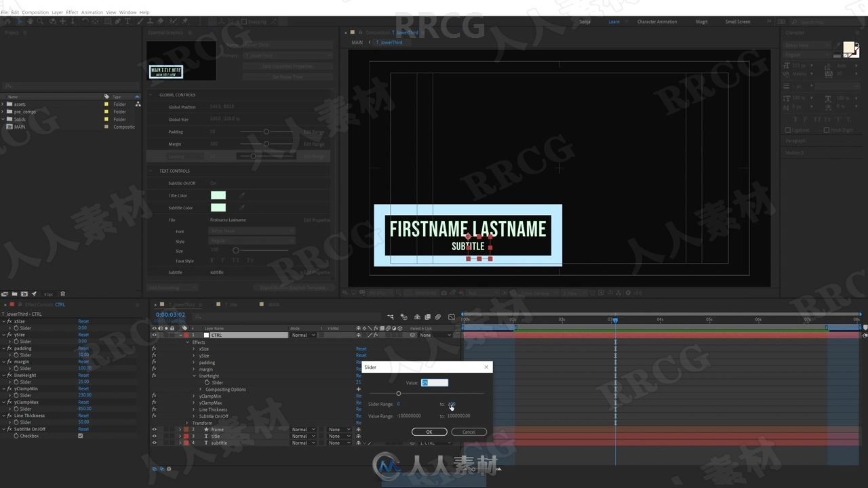Hide the title layer with eye icon
The width and height of the screenshot is (868, 488).
tap(154, 436)
